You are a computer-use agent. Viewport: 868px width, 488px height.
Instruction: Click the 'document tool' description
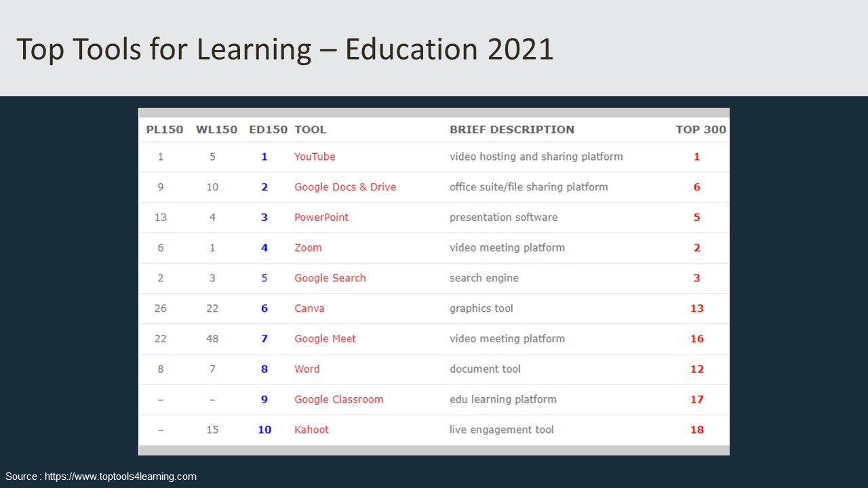click(486, 369)
